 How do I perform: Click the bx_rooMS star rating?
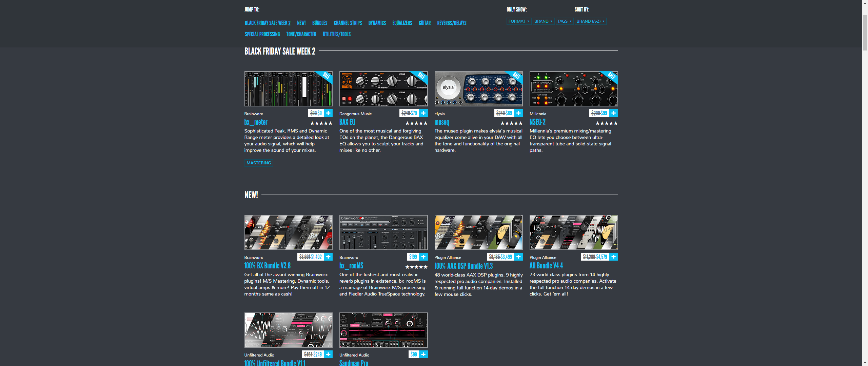(416, 267)
